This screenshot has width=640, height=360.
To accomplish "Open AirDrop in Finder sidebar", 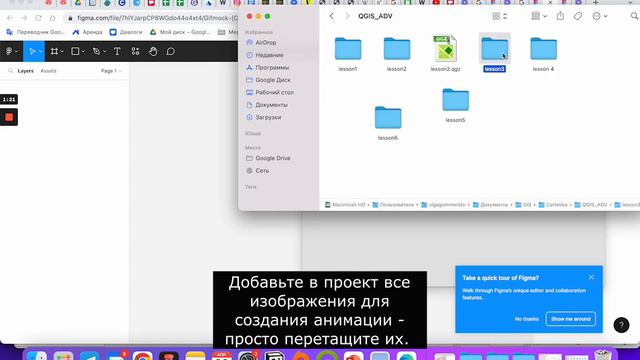I will (x=265, y=42).
